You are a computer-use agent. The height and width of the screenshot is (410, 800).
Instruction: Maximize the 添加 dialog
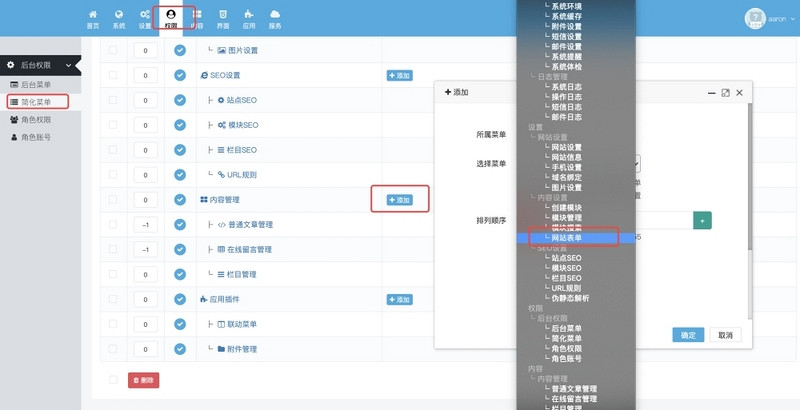[726, 93]
